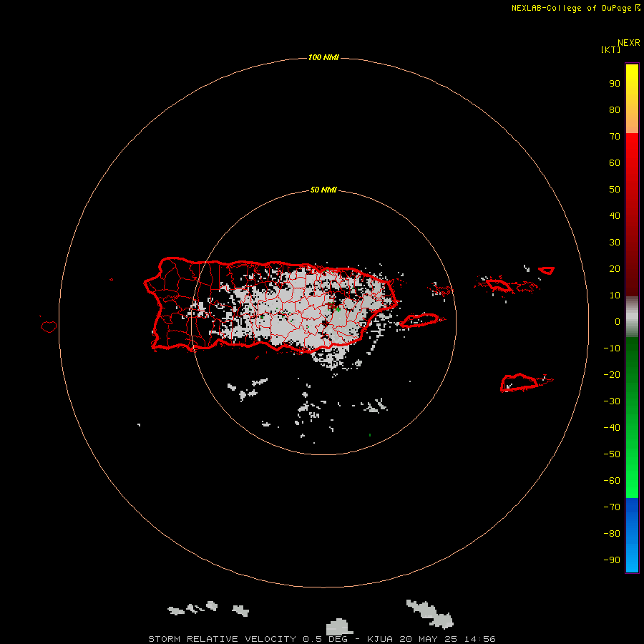Click the 100 NMI range ring label
Screen dimensions: 644x644
(x=323, y=57)
